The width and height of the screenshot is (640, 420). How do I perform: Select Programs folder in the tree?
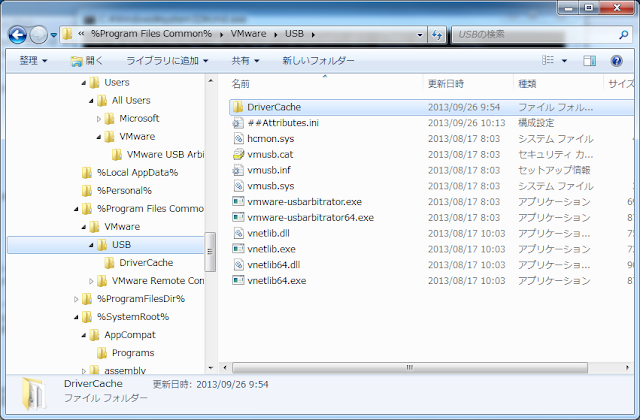point(126,353)
